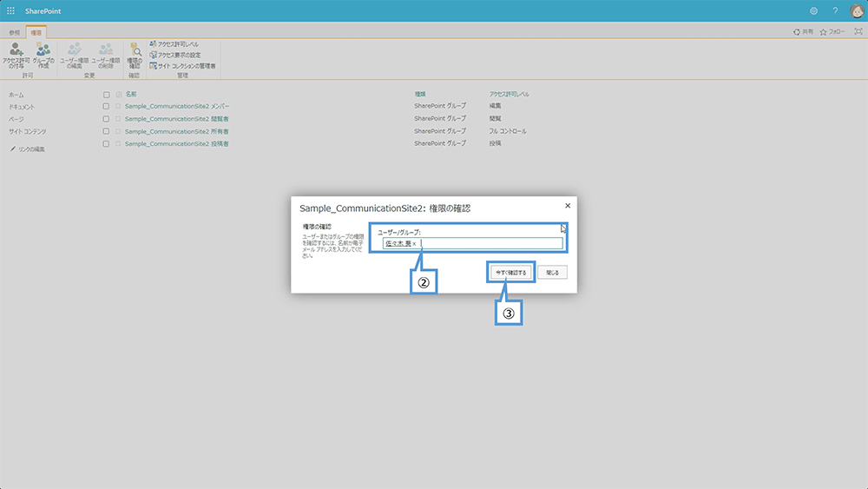Image resolution: width=868 pixels, height=489 pixels.
Task: Sort by the アクセス許可レベル column header
Action: [509, 94]
